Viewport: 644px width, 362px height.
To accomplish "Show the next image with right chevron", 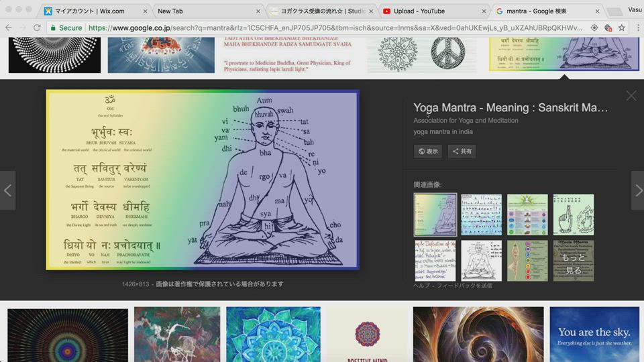I will 637,190.
